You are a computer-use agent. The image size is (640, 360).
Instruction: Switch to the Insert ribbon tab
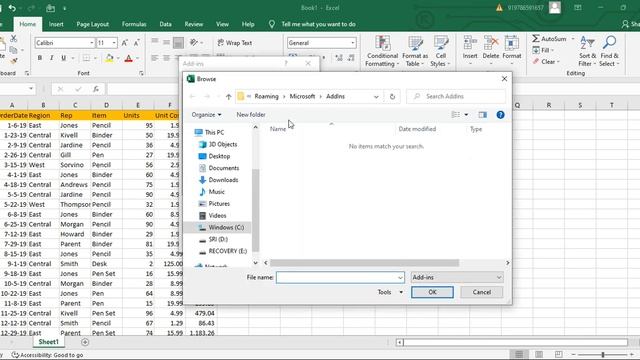56,24
